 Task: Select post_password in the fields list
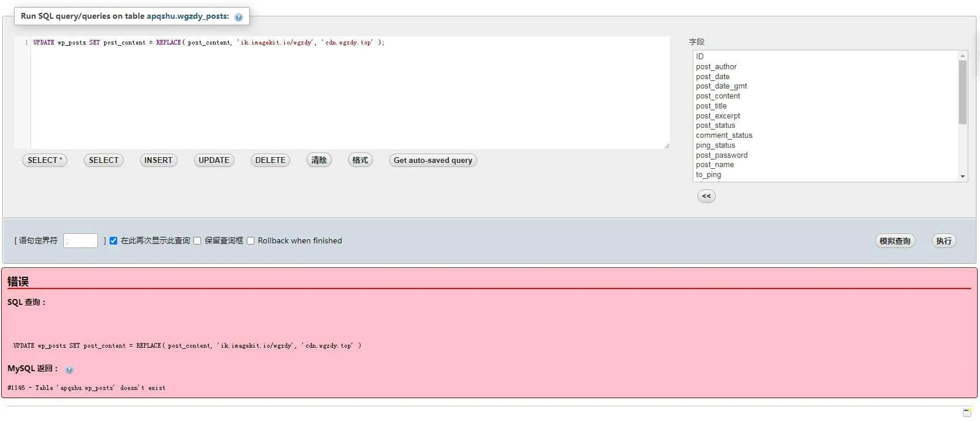[826, 155]
